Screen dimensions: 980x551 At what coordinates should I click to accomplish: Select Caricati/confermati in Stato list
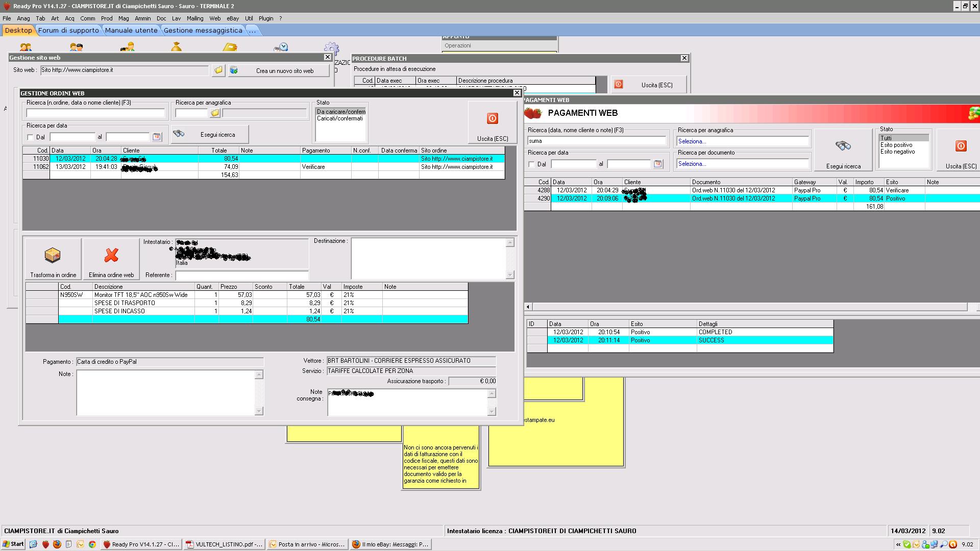(339, 118)
